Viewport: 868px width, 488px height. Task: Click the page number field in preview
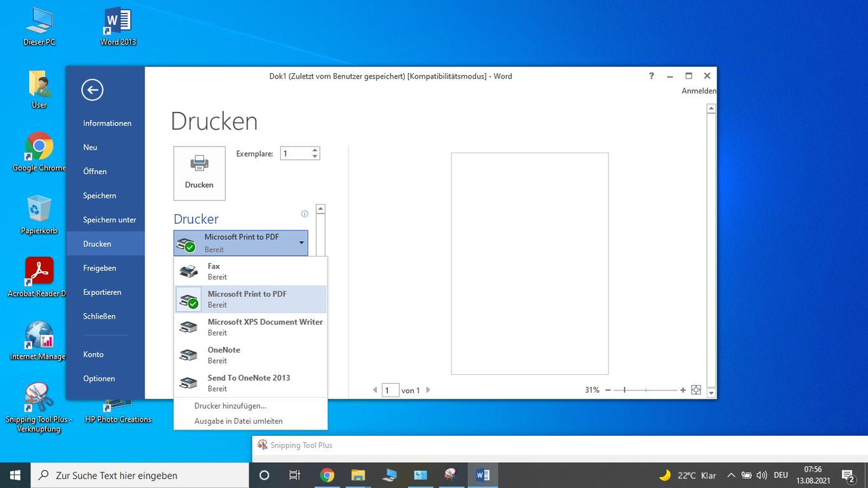pyautogui.click(x=391, y=390)
